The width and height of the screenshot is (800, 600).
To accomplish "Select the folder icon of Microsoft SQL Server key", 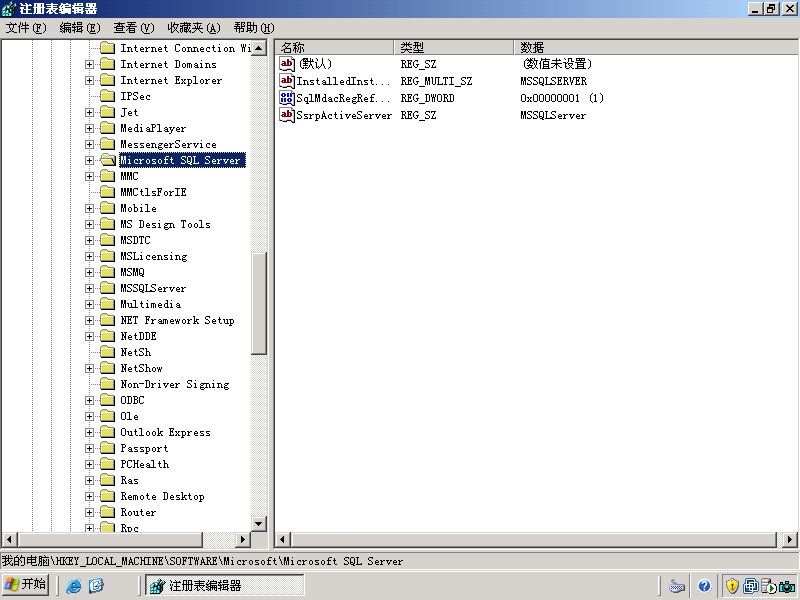I will coord(108,160).
